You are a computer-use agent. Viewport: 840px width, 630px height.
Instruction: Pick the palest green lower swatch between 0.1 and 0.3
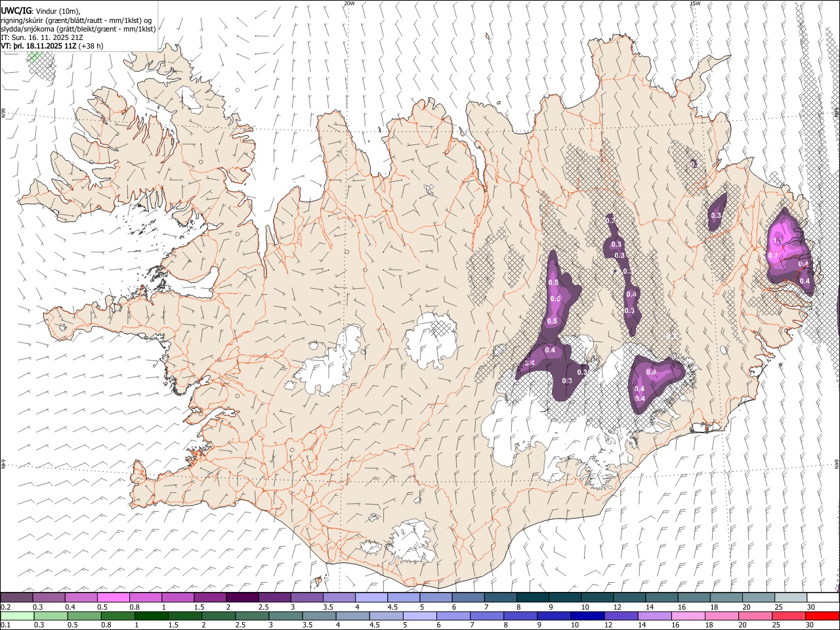17,616
